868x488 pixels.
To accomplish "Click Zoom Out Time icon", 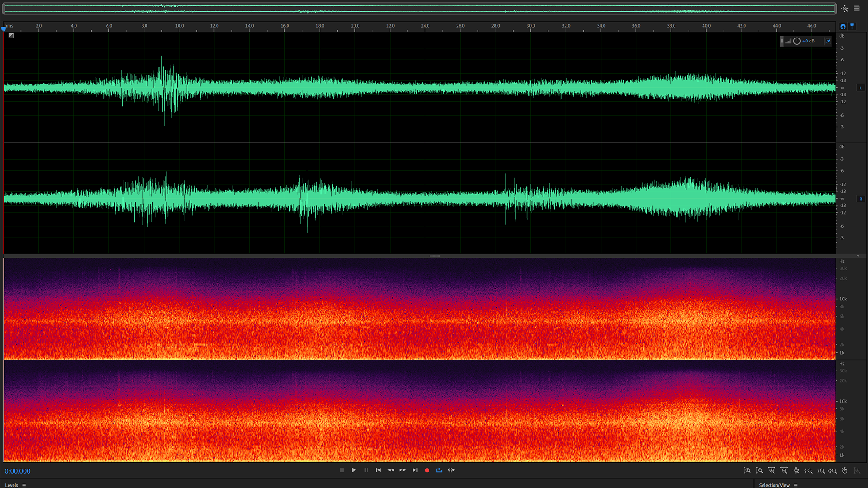I will (x=784, y=470).
